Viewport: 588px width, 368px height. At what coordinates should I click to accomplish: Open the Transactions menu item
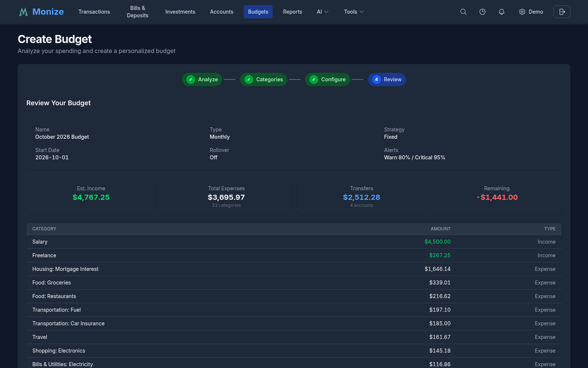tap(94, 12)
